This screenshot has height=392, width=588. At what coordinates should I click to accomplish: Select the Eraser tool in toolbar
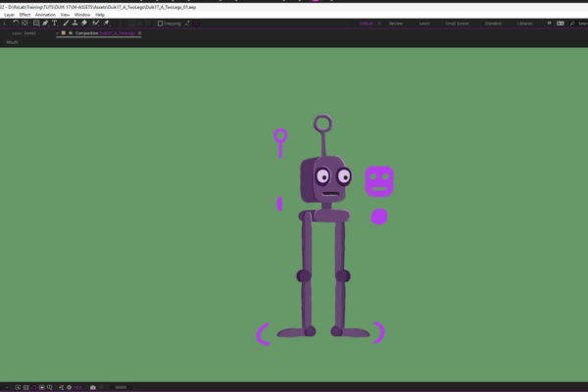click(x=84, y=23)
